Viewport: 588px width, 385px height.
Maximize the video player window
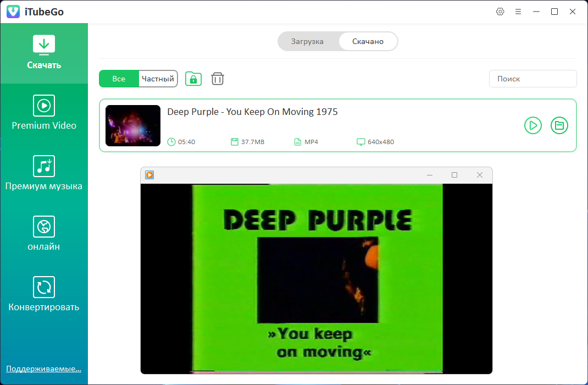point(454,175)
